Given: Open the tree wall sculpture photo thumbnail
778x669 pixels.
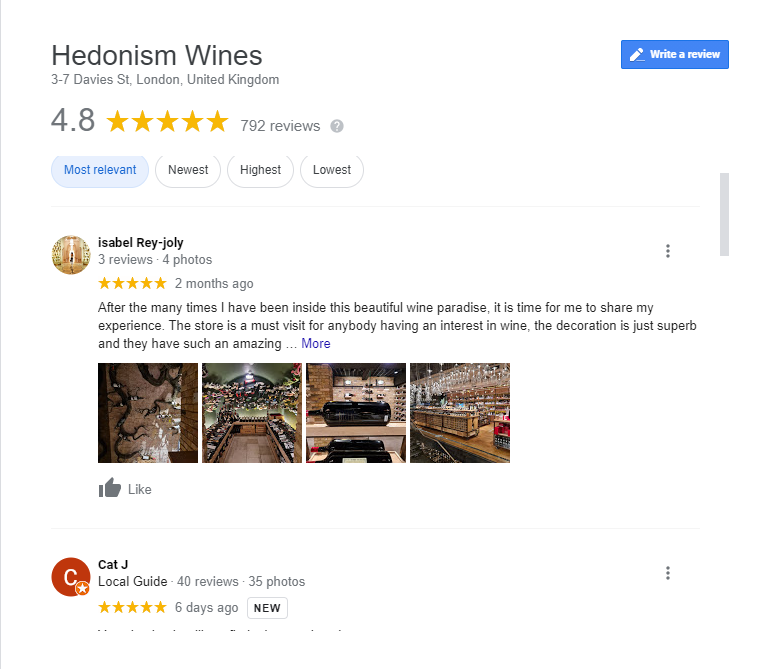Looking at the screenshot, I should tap(148, 413).
